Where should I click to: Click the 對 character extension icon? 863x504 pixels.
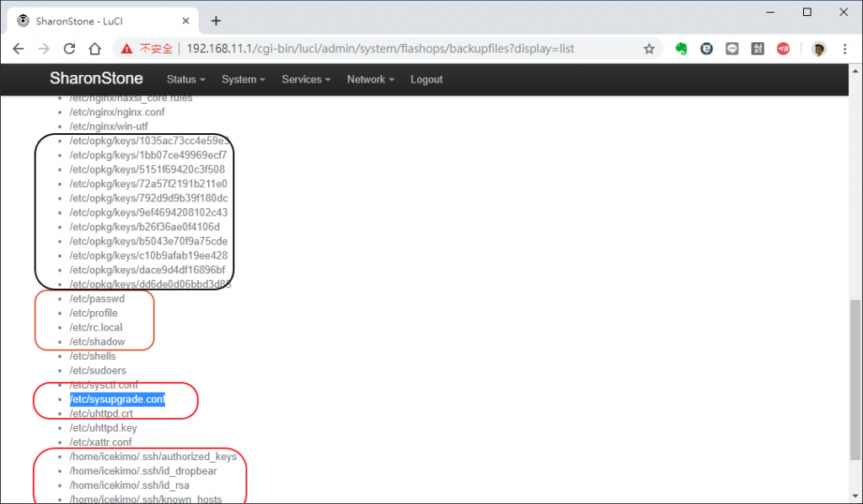click(x=758, y=49)
